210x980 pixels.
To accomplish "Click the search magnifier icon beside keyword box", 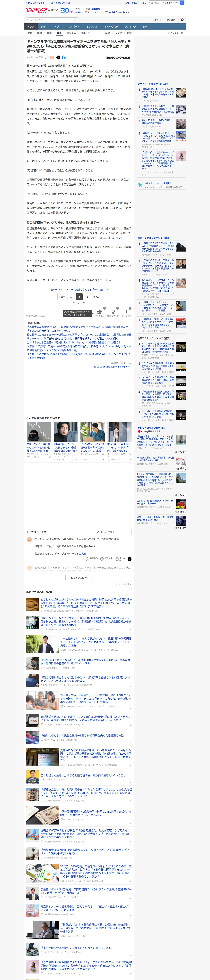I will (75, 20).
